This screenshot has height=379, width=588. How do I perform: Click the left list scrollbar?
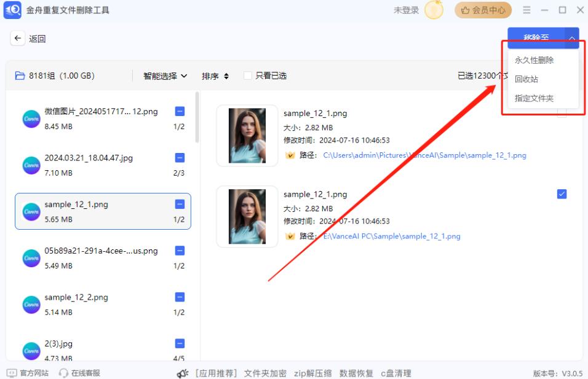tap(197, 117)
